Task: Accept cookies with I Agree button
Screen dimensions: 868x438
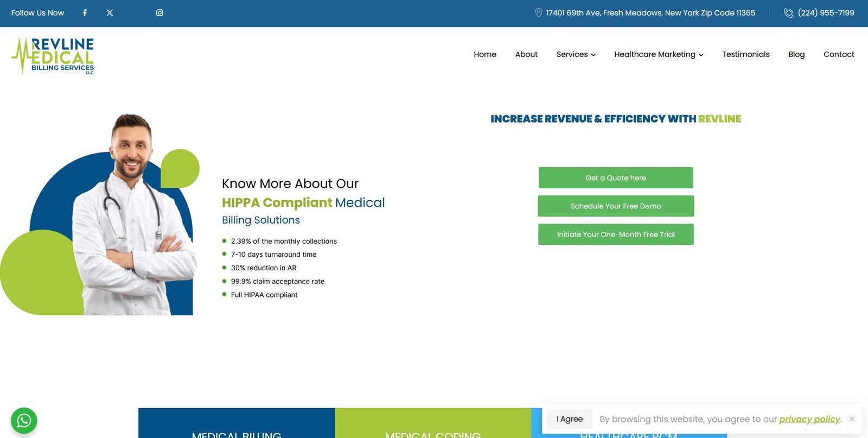Action: (x=569, y=419)
